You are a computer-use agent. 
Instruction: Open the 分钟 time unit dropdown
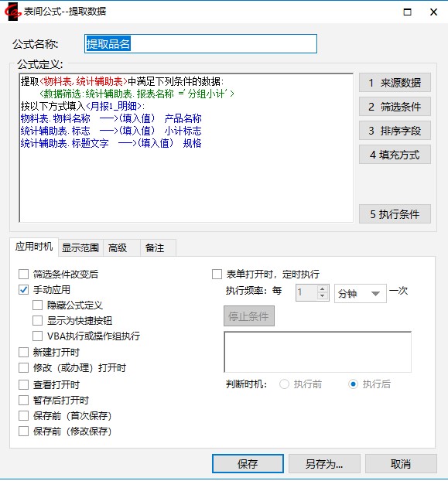tap(360, 294)
